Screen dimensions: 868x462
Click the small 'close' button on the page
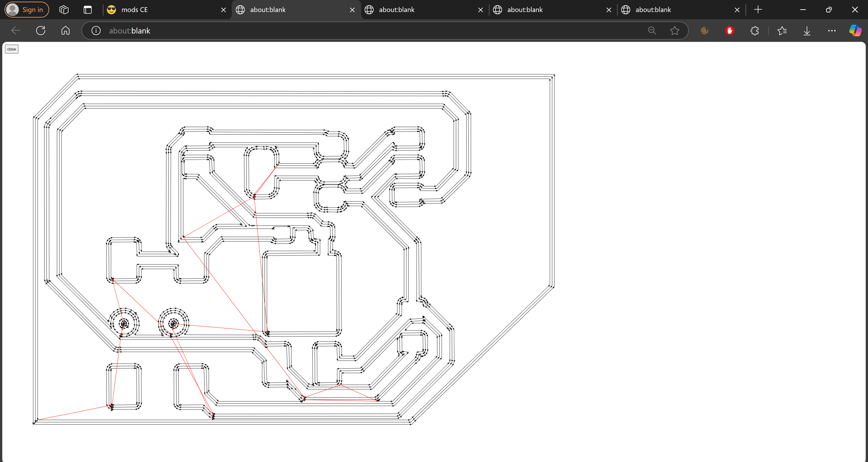click(12, 49)
